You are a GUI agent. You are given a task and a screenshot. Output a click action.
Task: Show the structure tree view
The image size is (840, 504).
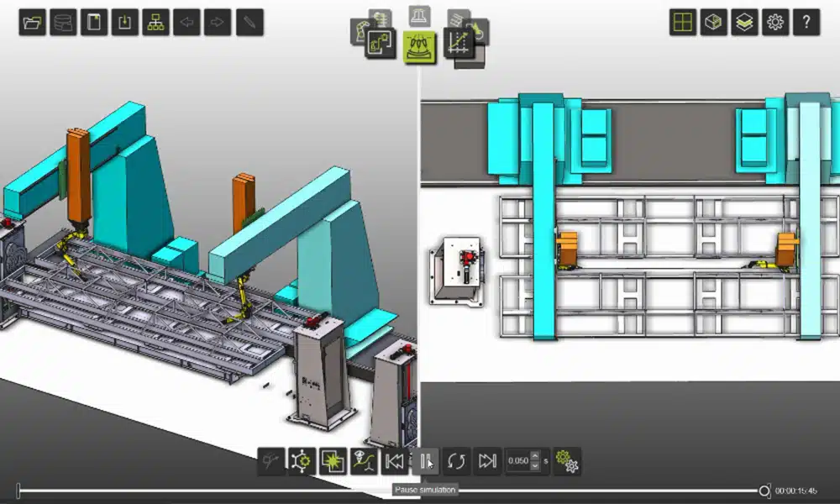[x=157, y=23]
